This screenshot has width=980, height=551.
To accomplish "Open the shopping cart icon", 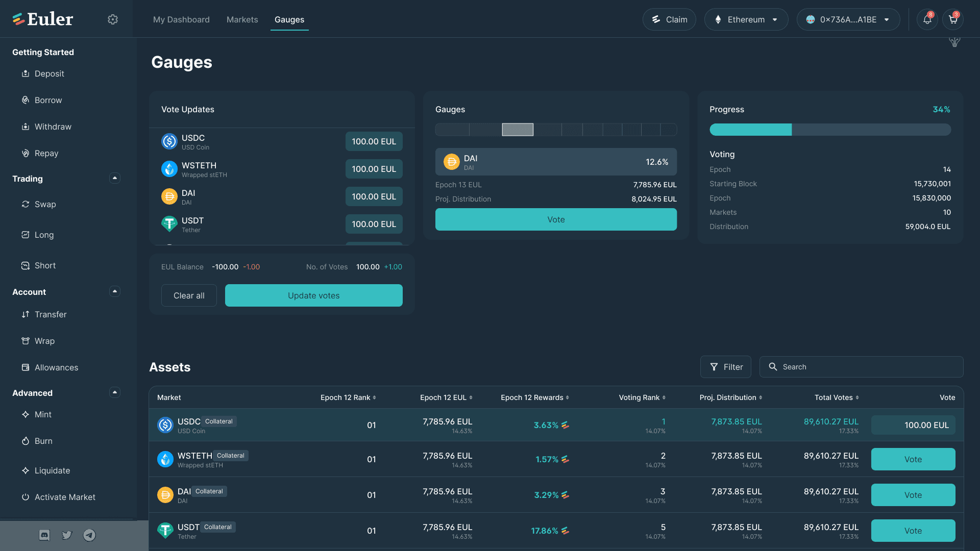I will (952, 19).
